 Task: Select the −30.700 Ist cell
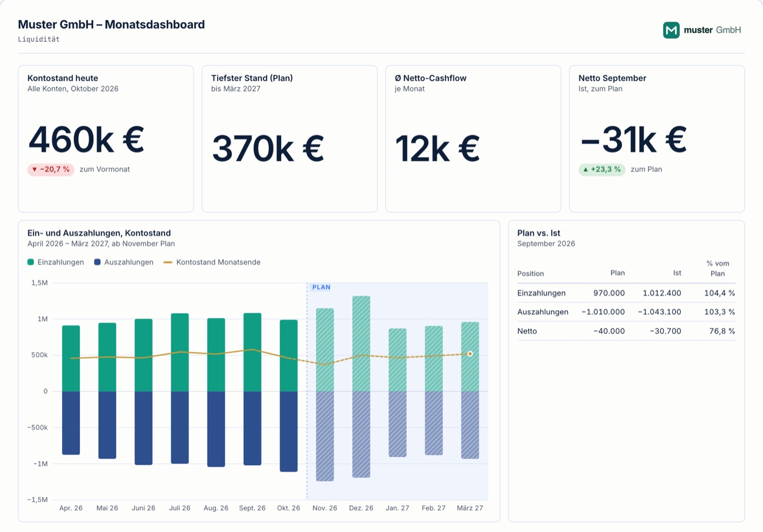(x=666, y=331)
